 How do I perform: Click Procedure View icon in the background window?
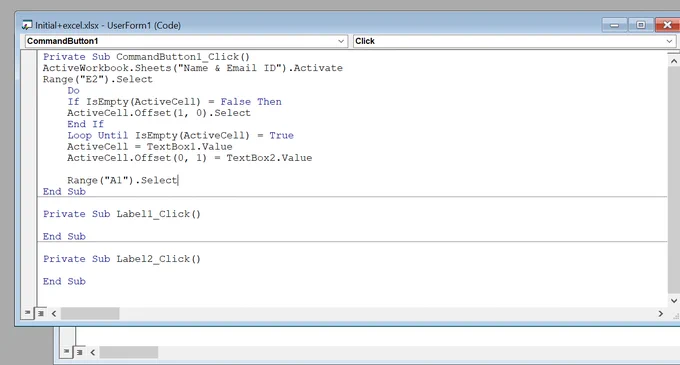(66, 351)
